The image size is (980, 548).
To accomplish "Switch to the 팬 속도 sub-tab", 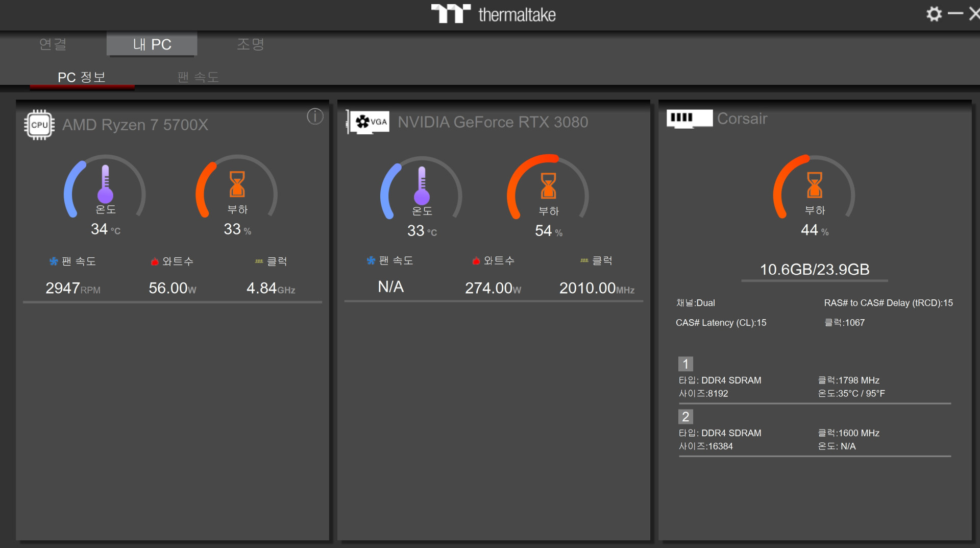I will (x=198, y=77).
